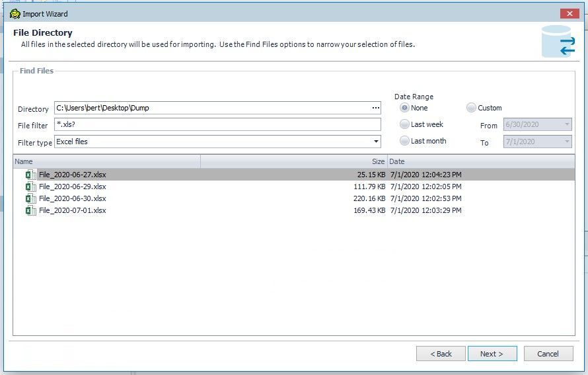This screenshot has height=375, width=588.
Task: Expand the Filter type dropdown
Action: tap(376, 142)
